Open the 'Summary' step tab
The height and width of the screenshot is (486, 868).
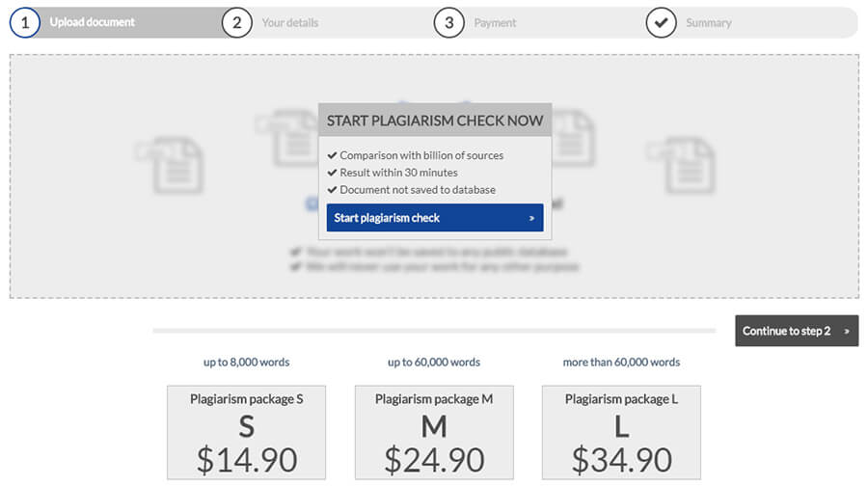tap(708, 22)
